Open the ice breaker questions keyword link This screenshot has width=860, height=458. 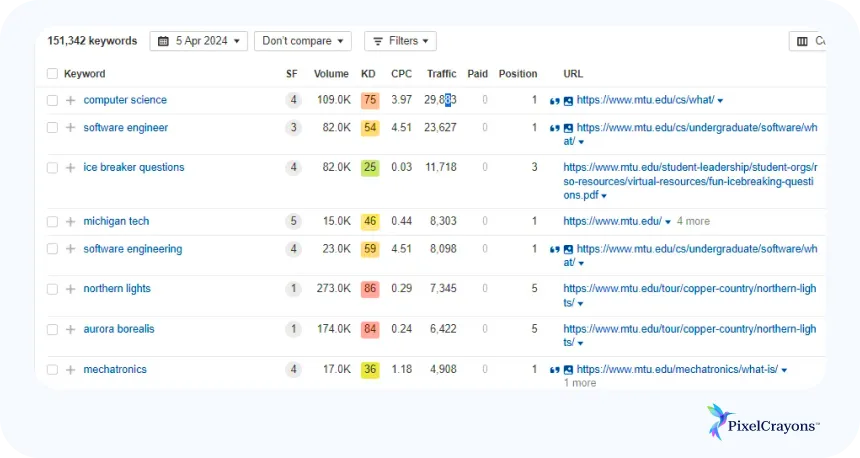pyautogui.click(x=134, y=167)
